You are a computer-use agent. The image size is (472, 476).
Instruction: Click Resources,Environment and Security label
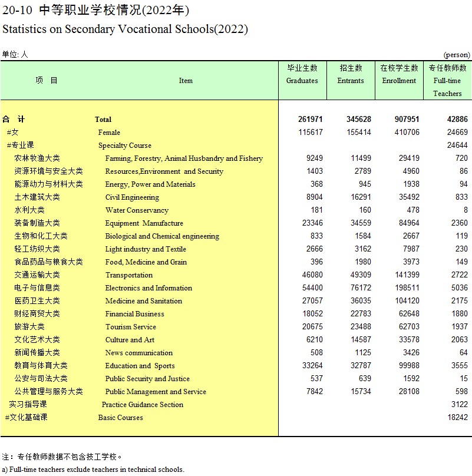pos(164,171)
